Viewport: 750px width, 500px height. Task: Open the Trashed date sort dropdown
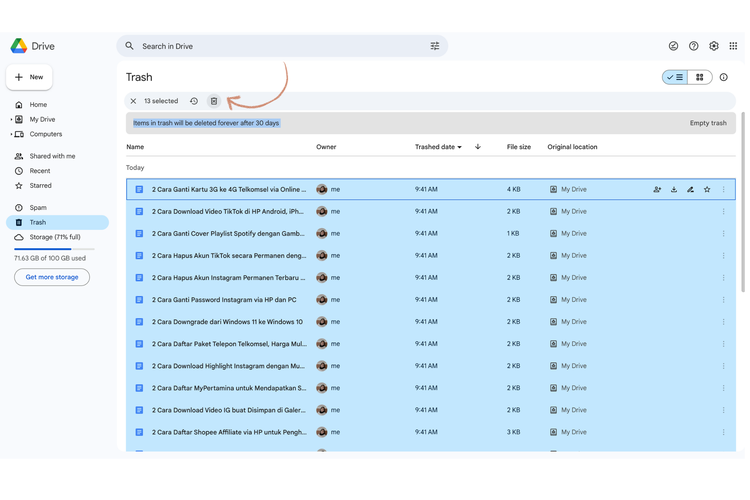438,147
